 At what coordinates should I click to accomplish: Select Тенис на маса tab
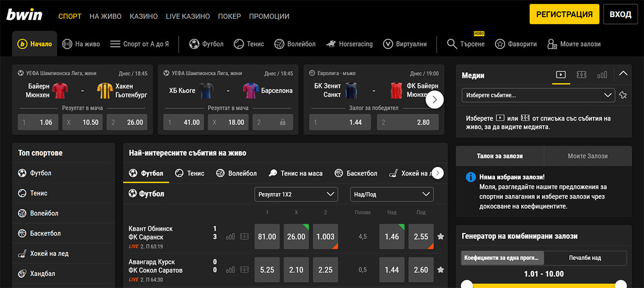pyautogui.click(x=296, y=173)
